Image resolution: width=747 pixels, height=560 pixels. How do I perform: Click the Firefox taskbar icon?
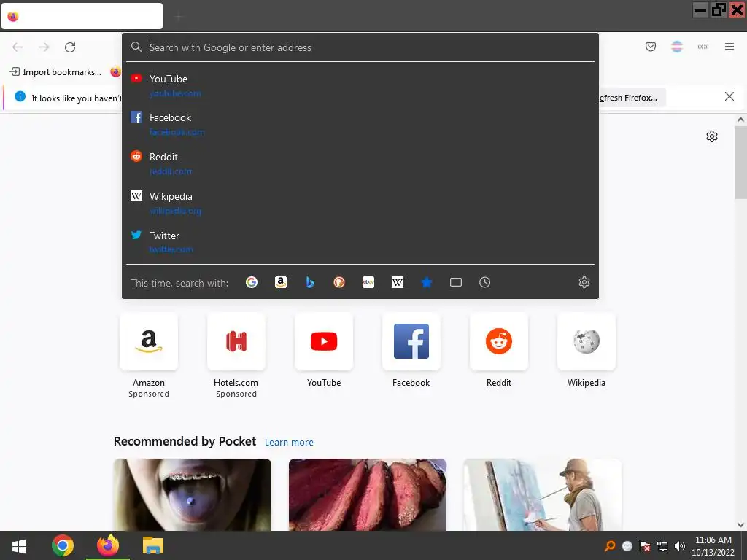(x=108, y=545)
